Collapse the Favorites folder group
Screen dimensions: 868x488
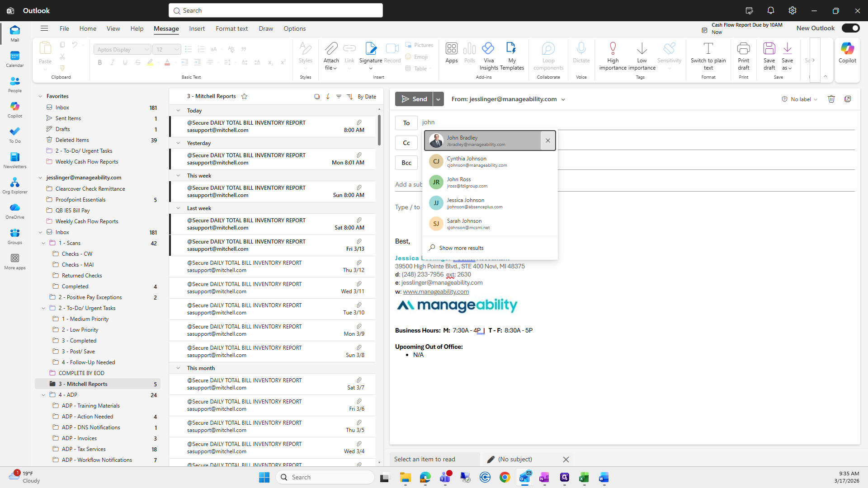click(x=40, y=96)
